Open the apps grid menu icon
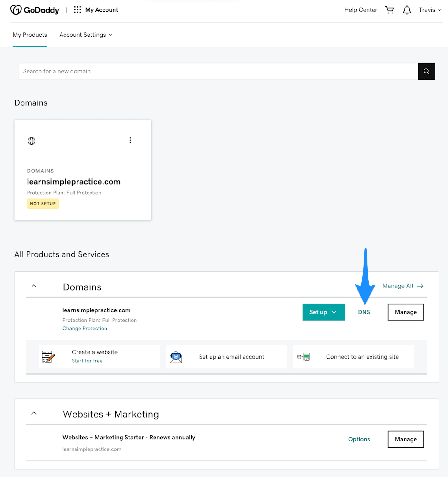 [x=77, y=10]
